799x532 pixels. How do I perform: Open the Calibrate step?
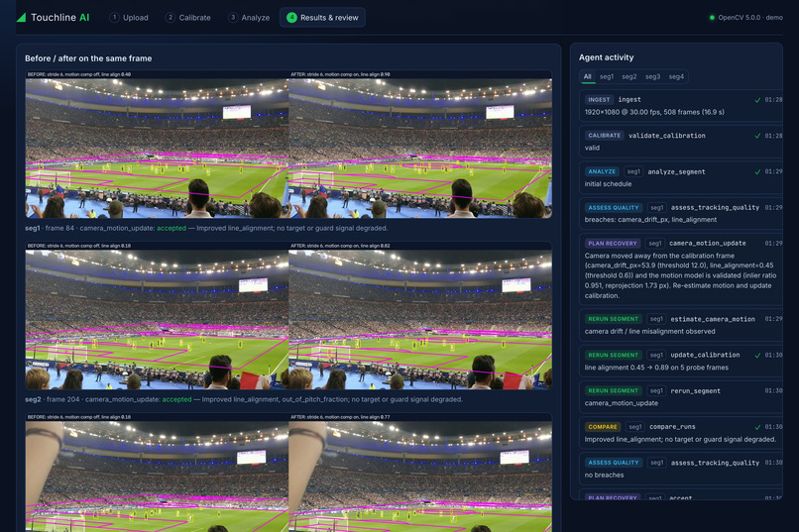tap(188, 17)
